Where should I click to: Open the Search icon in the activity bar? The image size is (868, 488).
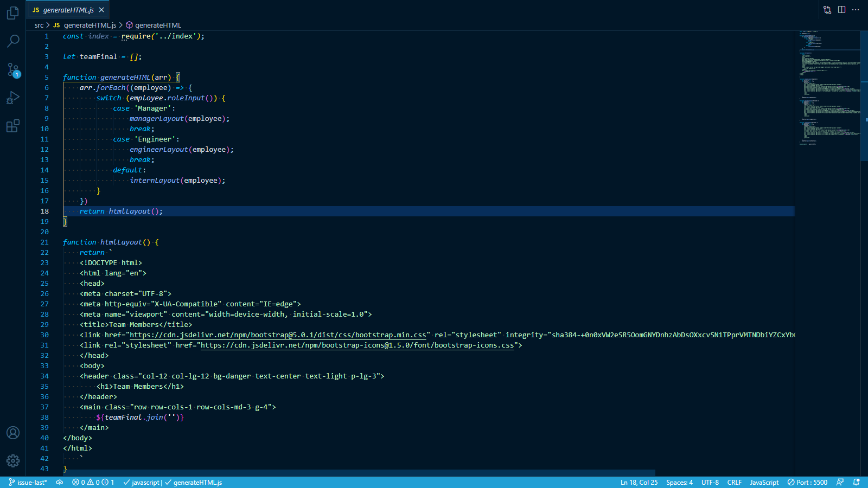[13, 41]
